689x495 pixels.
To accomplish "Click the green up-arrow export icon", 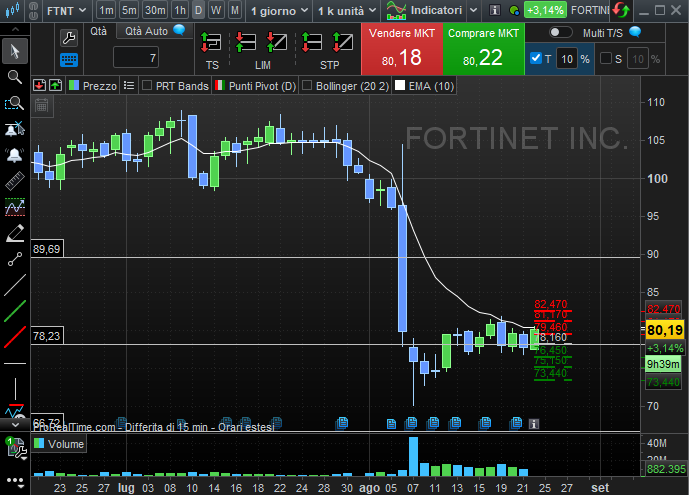I will coord(55,85).
